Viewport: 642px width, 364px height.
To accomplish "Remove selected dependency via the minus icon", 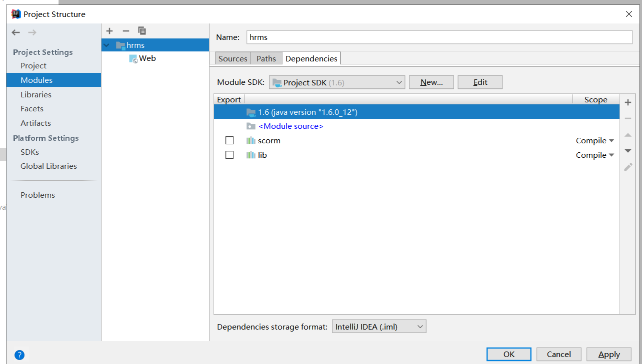I will click(x=627, y=118).
